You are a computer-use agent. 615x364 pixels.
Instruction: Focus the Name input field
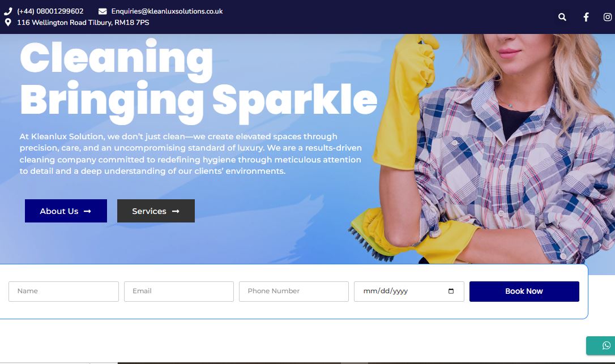pos(63,292)
